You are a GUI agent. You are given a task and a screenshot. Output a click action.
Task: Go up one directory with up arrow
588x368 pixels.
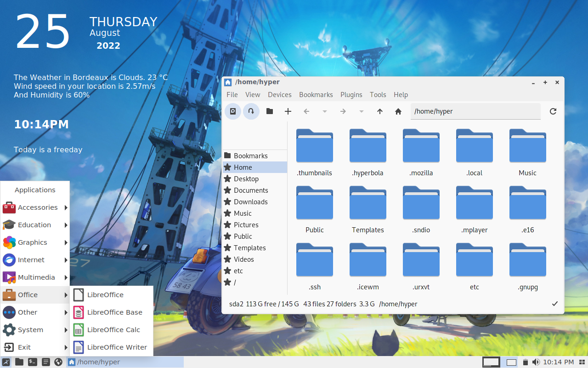pyautogui.click(x=380, y=111)
